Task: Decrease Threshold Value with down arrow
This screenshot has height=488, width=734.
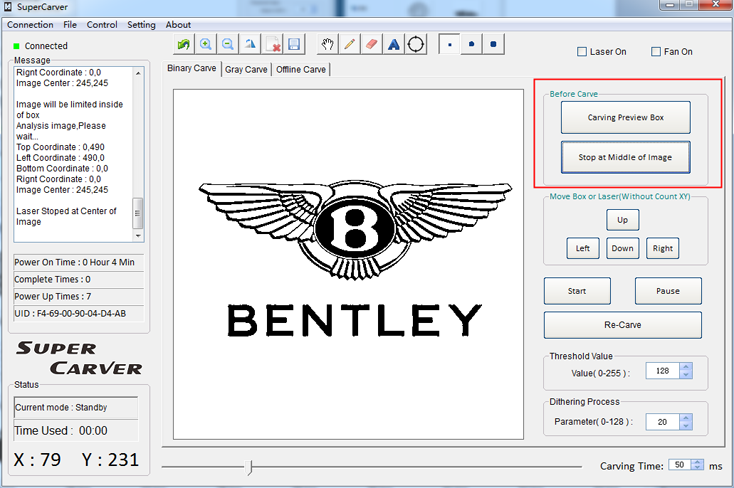Action: click(686, 375)
